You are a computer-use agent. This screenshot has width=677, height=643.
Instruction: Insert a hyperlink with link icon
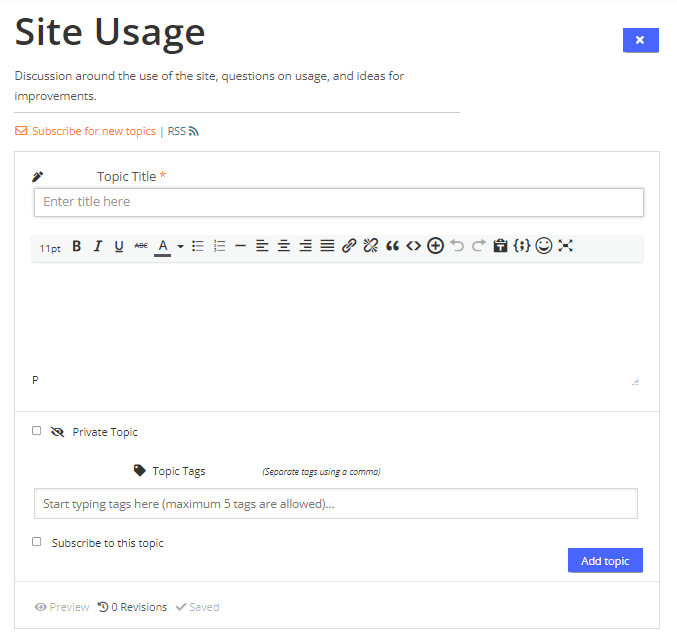349,246
